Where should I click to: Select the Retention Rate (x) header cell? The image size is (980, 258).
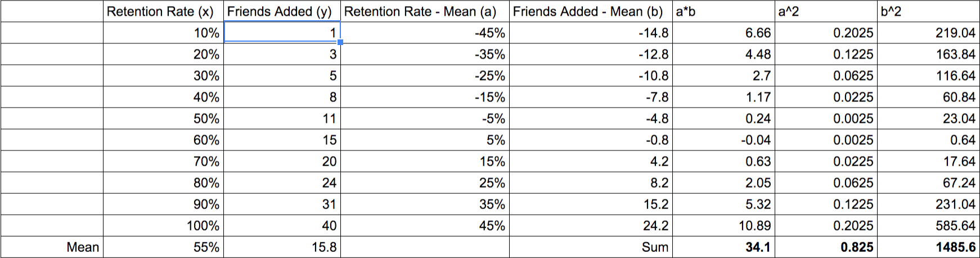[x=163, y=11]
